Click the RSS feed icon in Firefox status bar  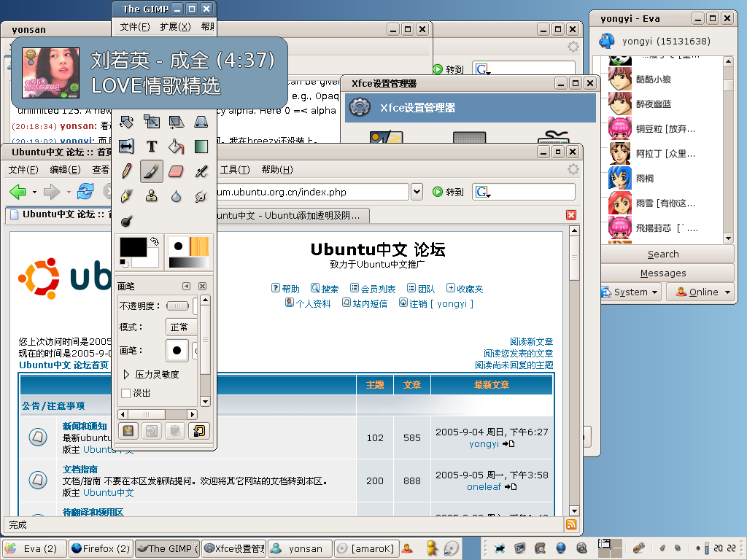click(x=571, y=524)
